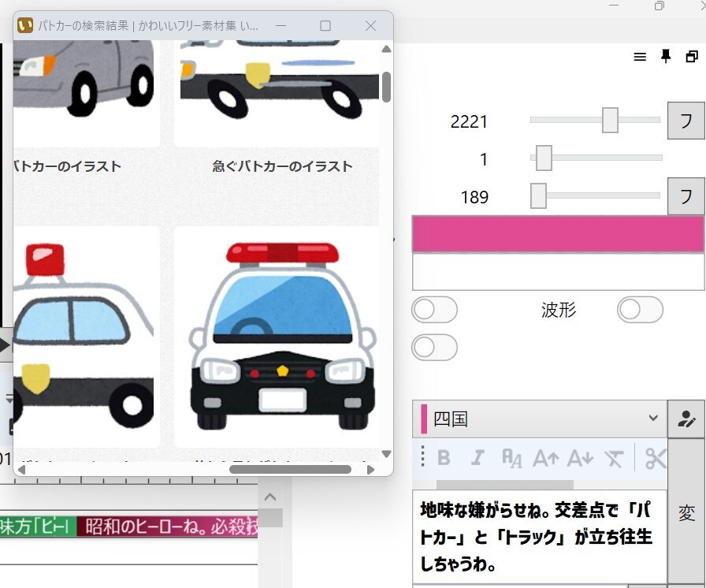Click browser window scroll down arrow

click(x=386, y=454)
